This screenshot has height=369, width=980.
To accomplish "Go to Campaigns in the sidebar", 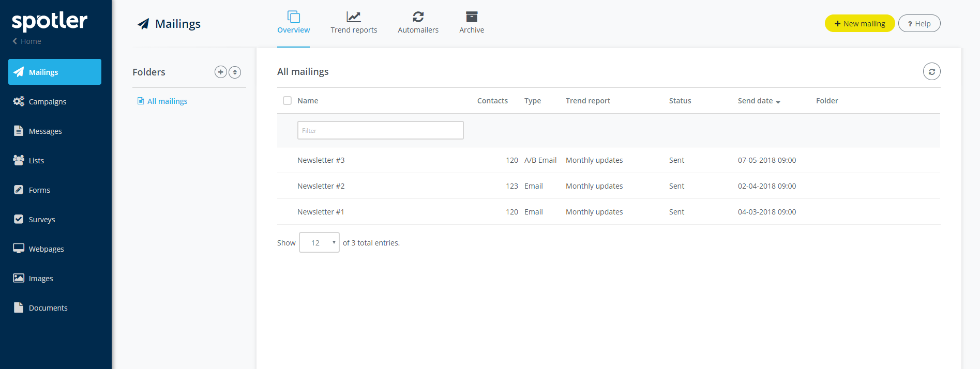I will 47,102.
